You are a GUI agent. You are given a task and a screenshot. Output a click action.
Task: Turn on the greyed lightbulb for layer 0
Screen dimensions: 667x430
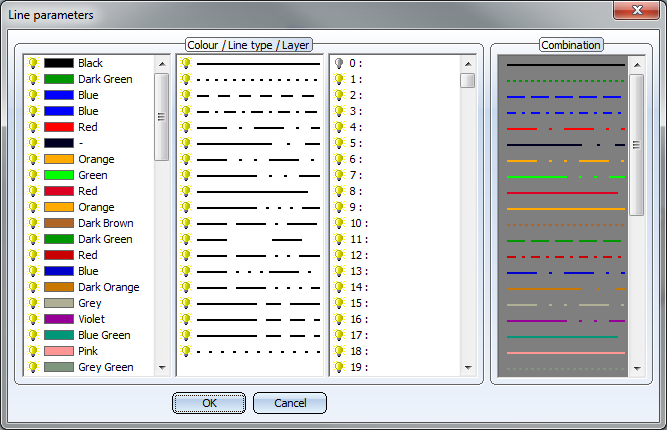coord(339,63)
